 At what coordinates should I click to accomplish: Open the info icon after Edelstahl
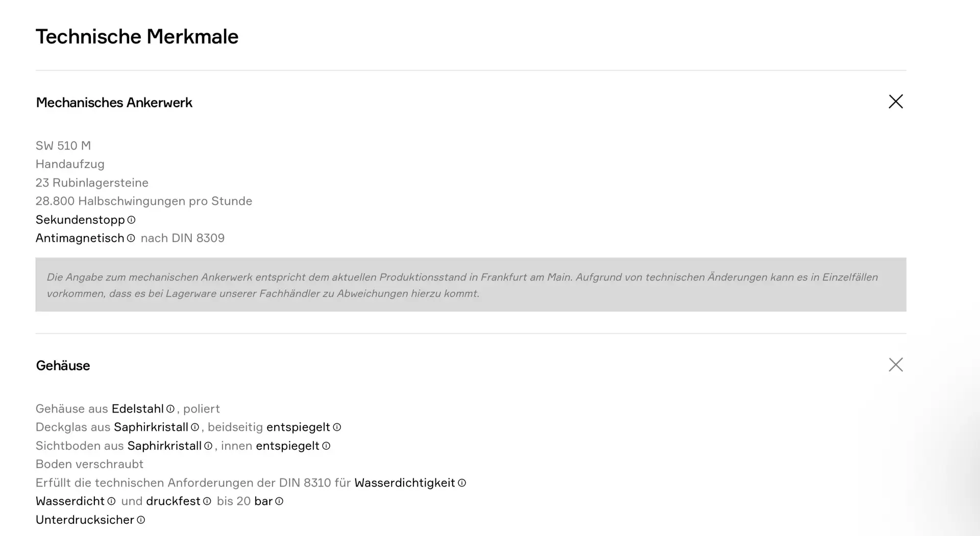(x=170, y=409)
